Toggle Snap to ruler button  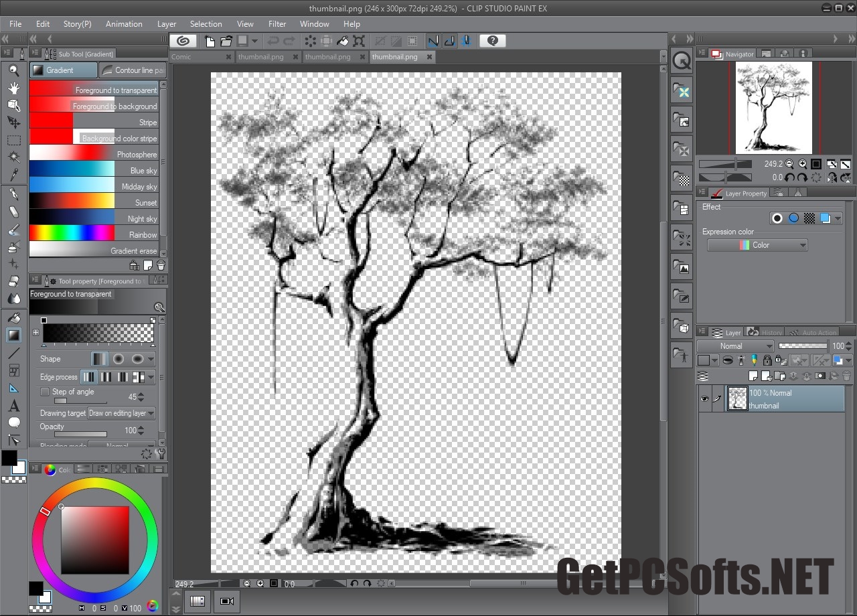click(x=433, y=41)
